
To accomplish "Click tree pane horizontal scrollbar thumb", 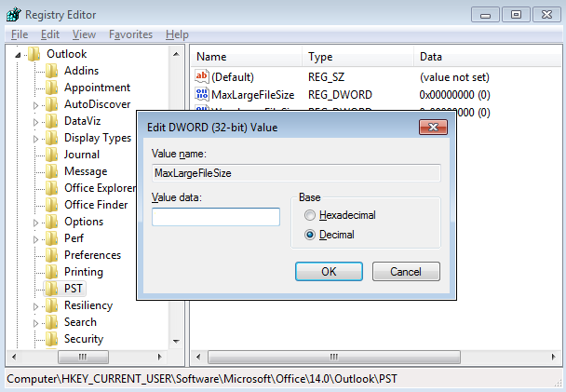I will pos(83,357).
